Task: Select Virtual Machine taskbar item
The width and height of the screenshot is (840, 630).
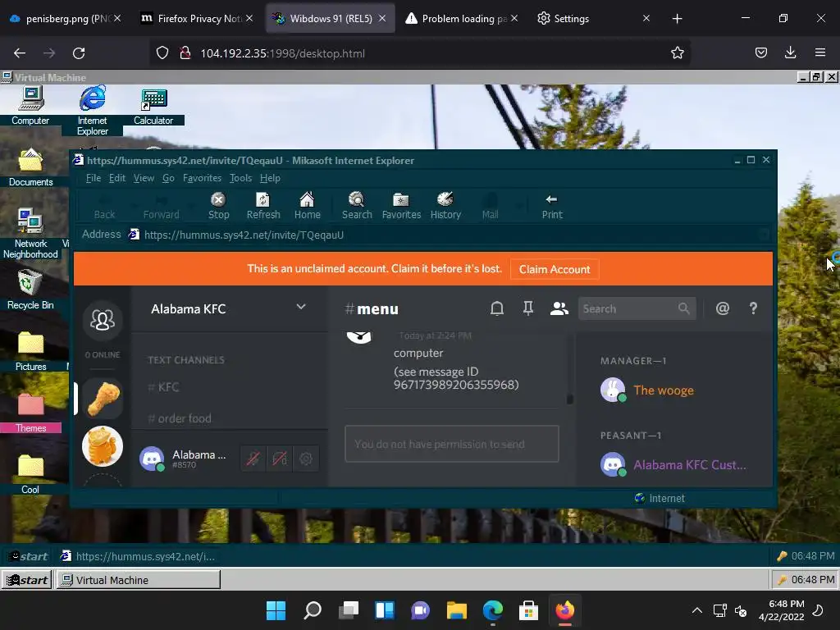Action: coord(138,580)
